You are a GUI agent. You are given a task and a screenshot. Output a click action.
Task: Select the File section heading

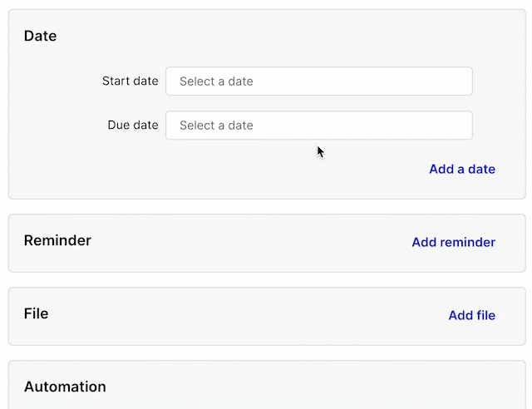(x=36, y=313)
